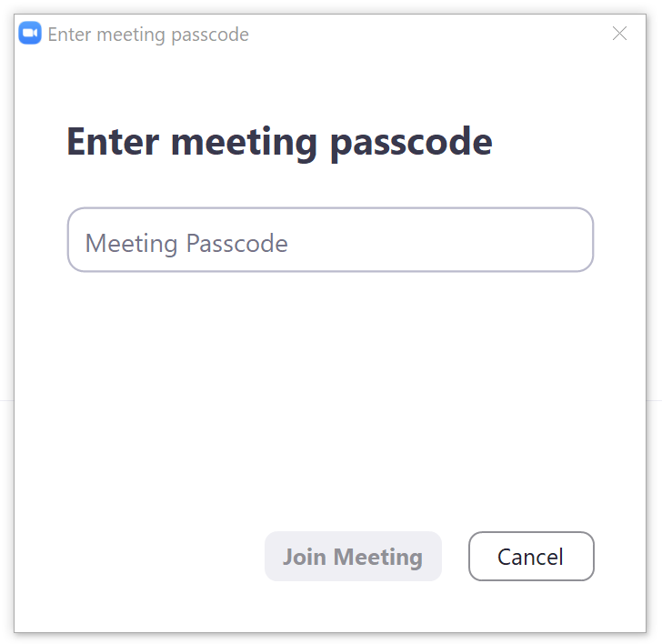Cancel the passcode prompt

(x=531, y=556)
